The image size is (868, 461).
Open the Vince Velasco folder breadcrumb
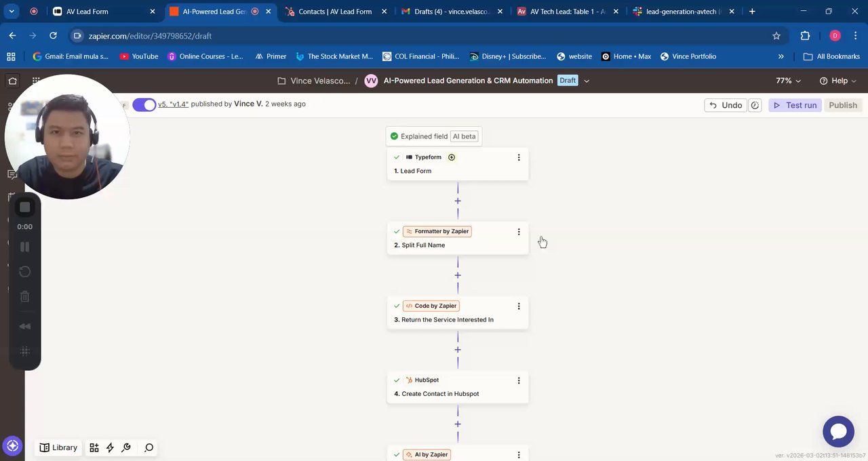314,81
